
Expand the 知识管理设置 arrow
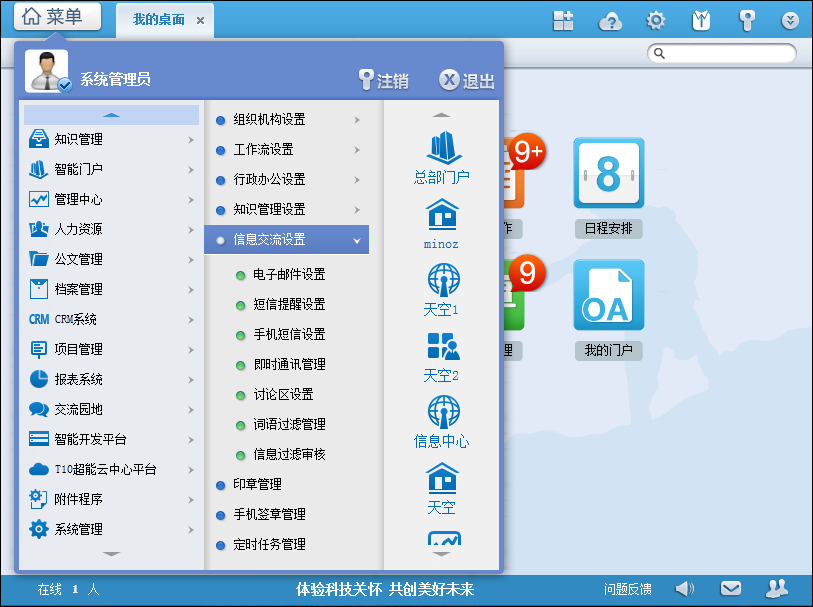(357, 210)
